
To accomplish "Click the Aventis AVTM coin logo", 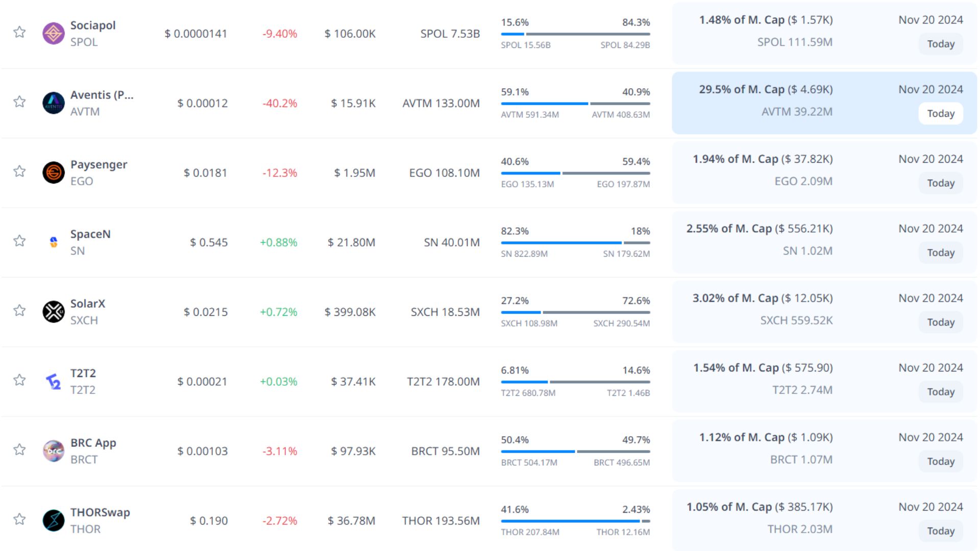I will [x=53, y=103].
